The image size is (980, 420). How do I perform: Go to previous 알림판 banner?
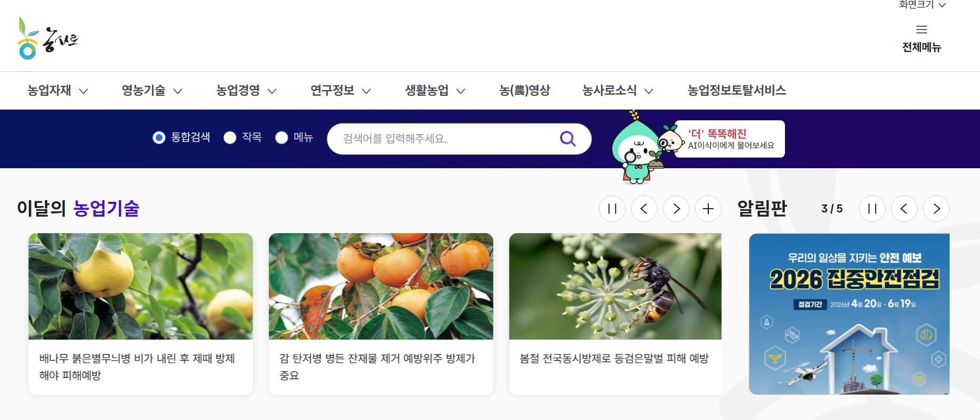(904, 209)
